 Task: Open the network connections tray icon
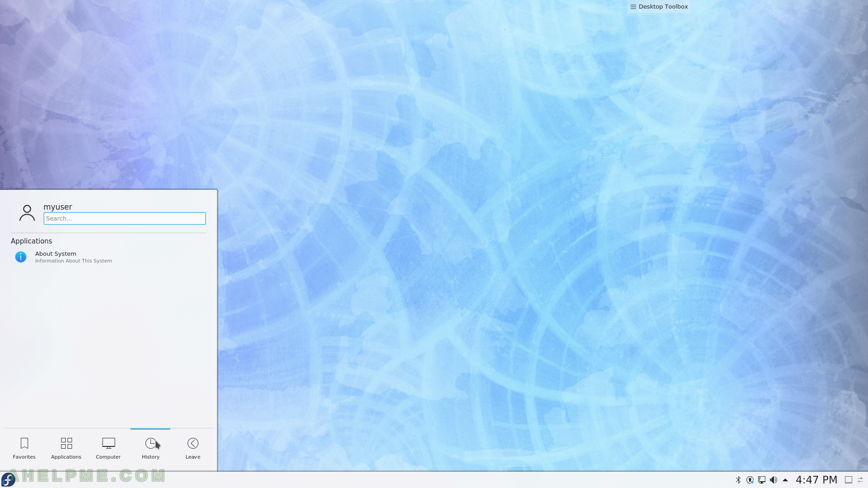click(x=762, y=480)
